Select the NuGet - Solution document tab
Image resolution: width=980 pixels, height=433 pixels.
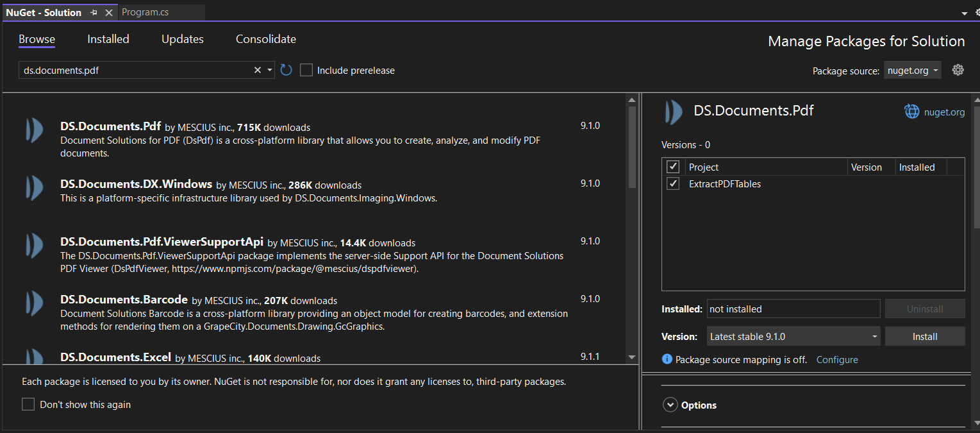tap(44, 12)
